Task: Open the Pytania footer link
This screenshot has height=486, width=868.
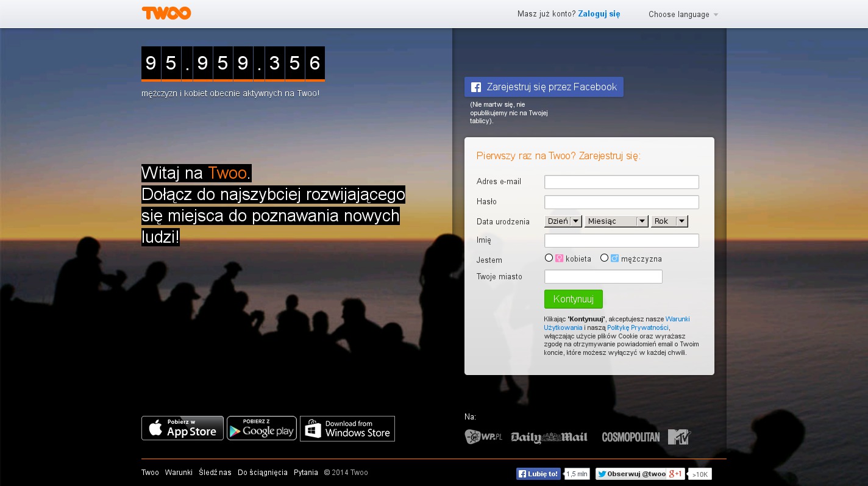Action: 306,473
